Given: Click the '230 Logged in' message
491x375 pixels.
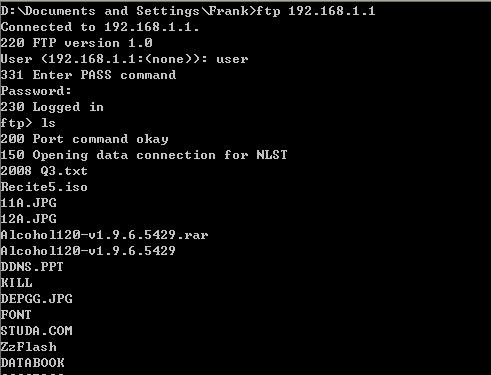Looking at the screenshot, I should 52,107.
